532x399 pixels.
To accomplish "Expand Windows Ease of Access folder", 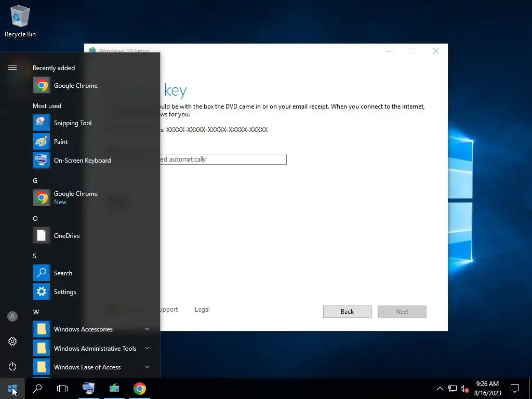I will (x=91, y=367).
